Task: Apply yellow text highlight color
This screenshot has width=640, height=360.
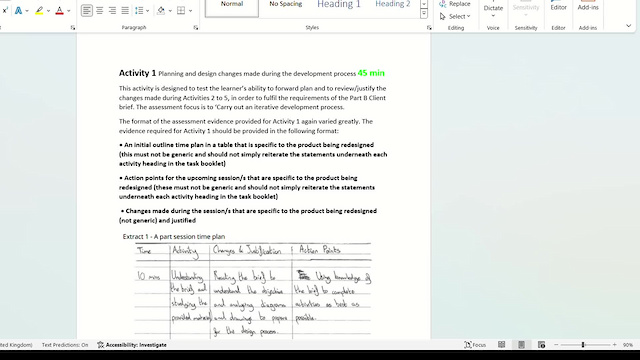Action: (x=39, y=11)
